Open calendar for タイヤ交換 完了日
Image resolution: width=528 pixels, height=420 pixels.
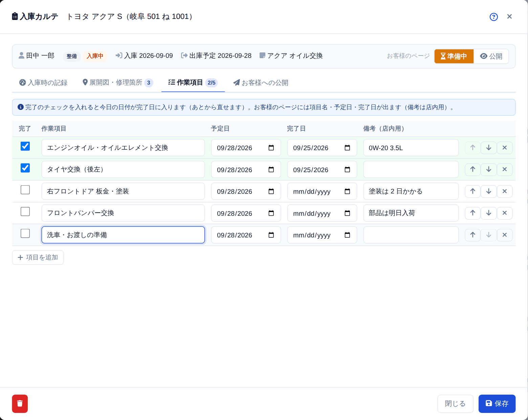pos(347,169)
